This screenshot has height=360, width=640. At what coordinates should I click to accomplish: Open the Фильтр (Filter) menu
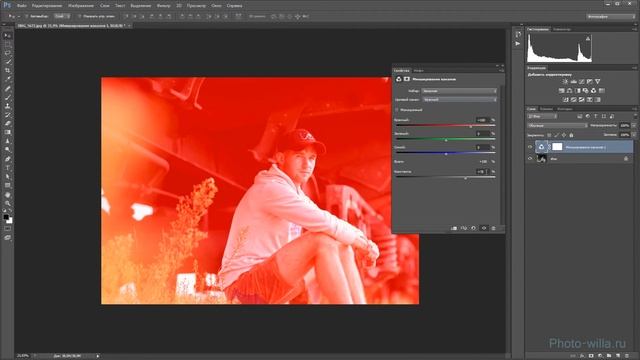pos(164,6)
